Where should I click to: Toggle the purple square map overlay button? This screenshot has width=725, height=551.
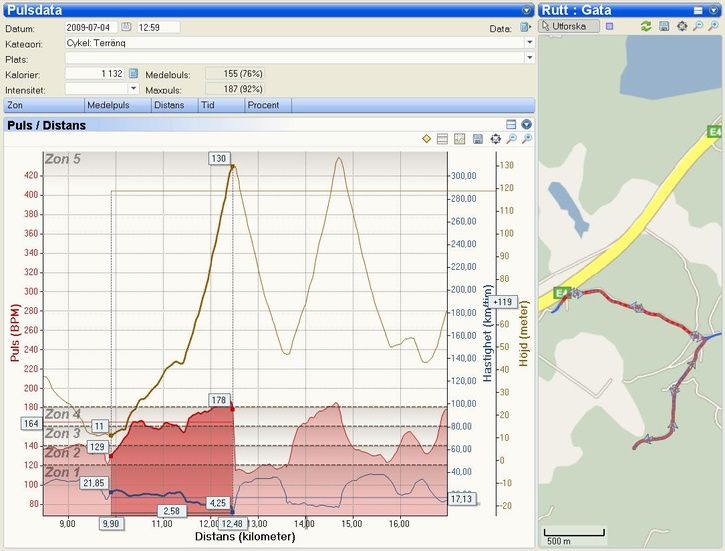click(x=610, y=26)
